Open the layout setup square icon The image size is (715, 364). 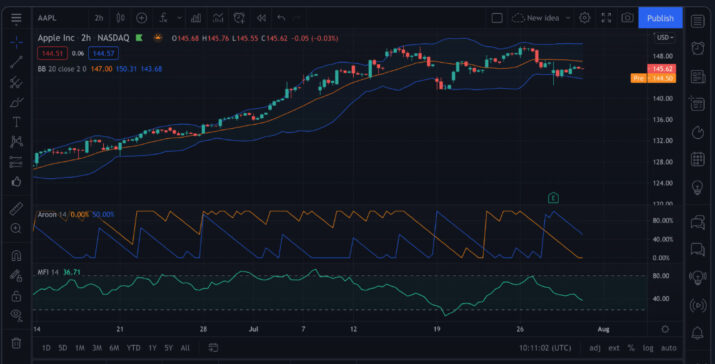pos(497,18)
